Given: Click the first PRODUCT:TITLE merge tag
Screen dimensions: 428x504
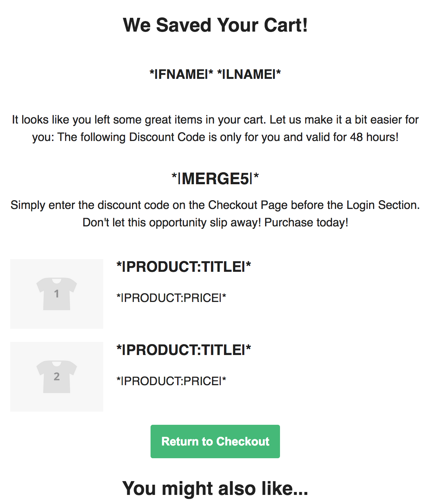Looking at the screenshot, I should pyautogui.click(x=184, y=267).
